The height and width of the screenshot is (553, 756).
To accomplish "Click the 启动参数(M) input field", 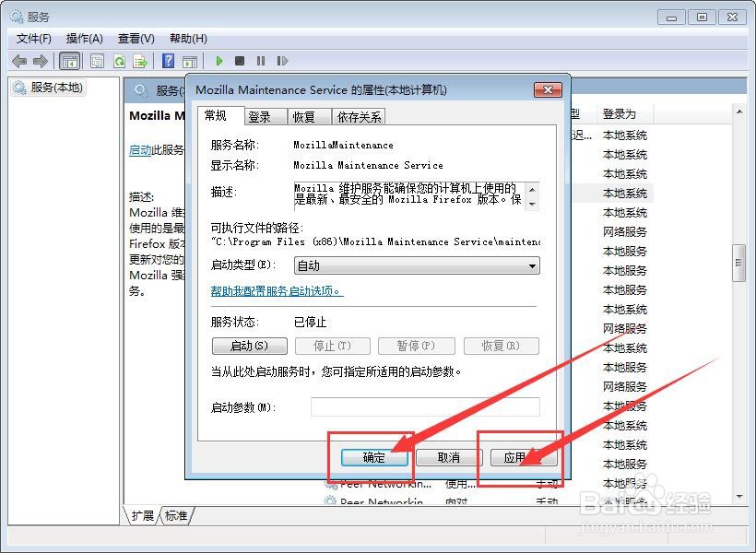I will (425, 406).
